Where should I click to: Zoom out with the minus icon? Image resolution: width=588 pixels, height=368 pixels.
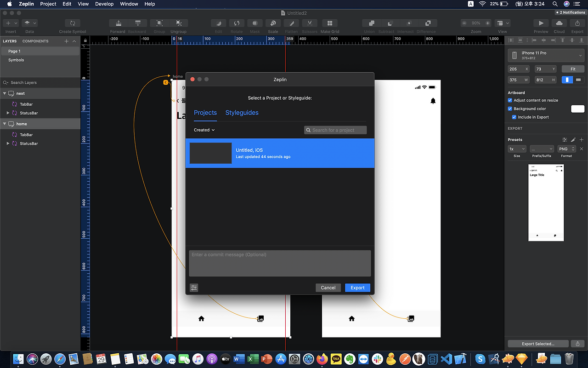(464, 23)
